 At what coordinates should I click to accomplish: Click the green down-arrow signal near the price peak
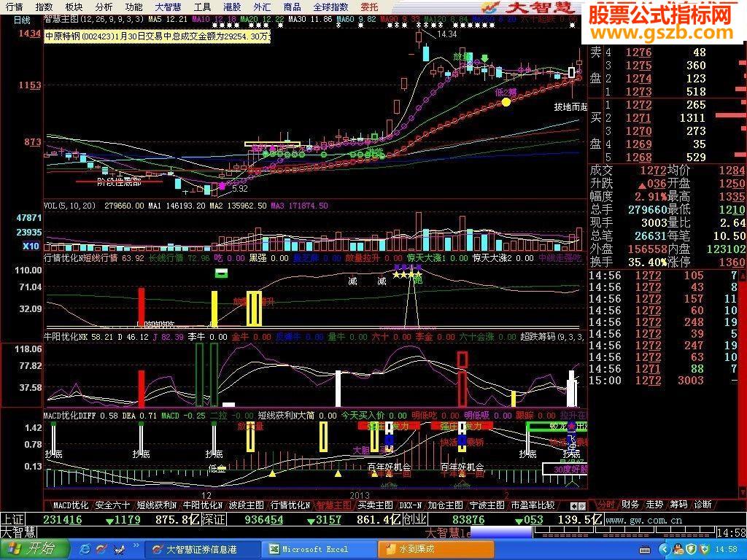tap(485, 58)
